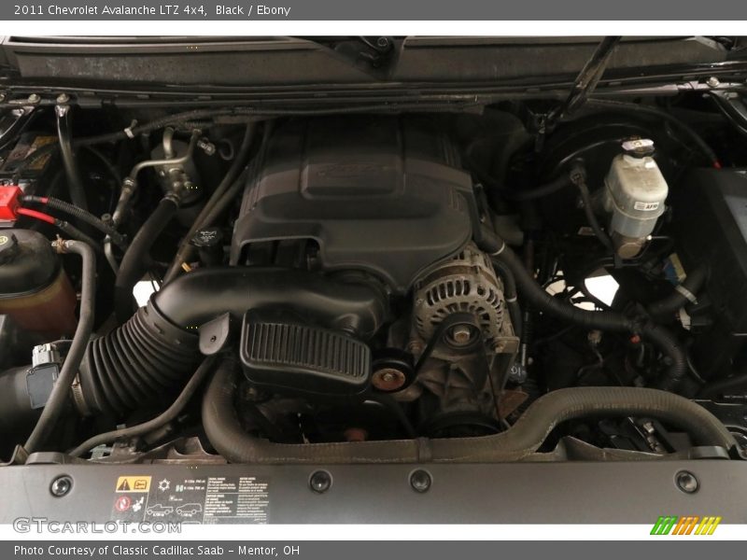Image resolution: width=747 pixels, height=560 pixels.
Task: Click the oil filler cap
Action: 204,239
